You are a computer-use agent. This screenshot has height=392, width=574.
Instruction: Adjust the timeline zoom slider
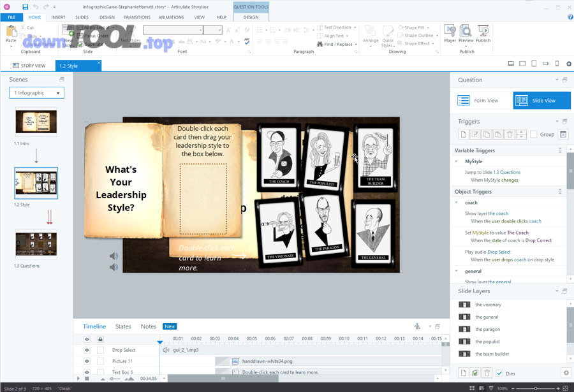coord(112,379)
